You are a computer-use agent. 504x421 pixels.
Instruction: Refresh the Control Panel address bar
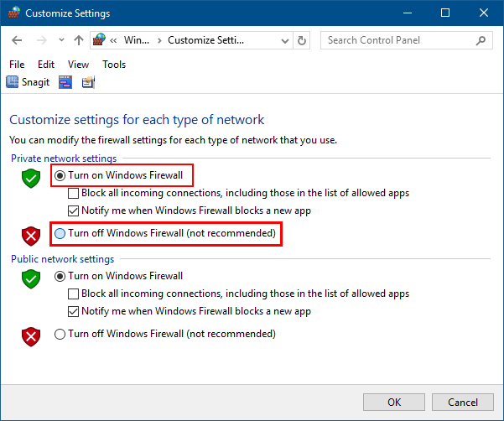302,40
